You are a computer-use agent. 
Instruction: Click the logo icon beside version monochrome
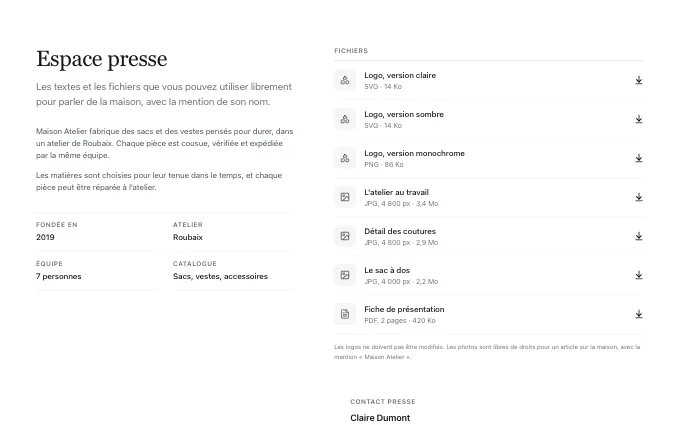(x=345, y=158)
